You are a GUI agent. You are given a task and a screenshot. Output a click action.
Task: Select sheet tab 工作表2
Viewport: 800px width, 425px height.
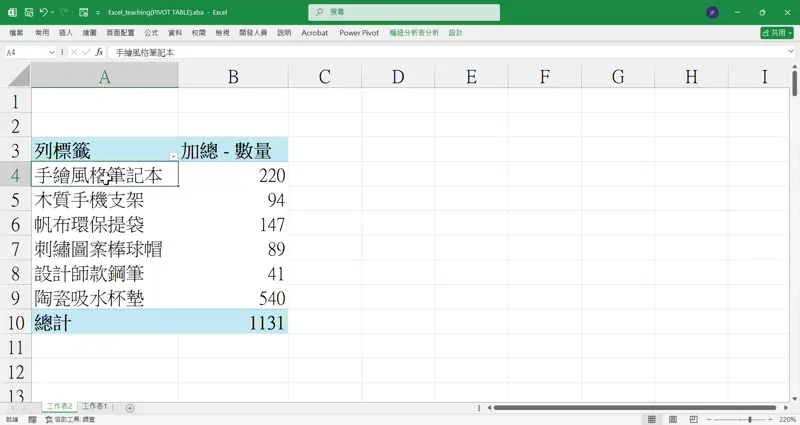[60, 406]
